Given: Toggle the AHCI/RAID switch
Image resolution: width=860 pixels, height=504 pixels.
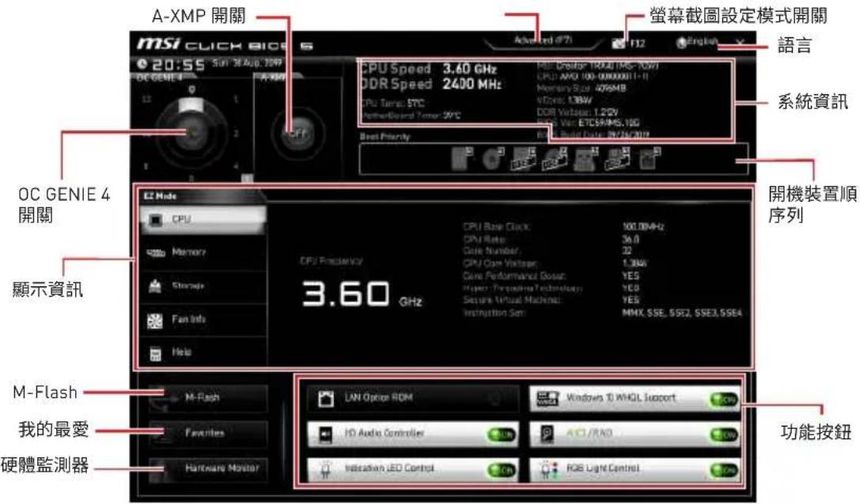Looking at the screenshot, I should coord(724,435).
